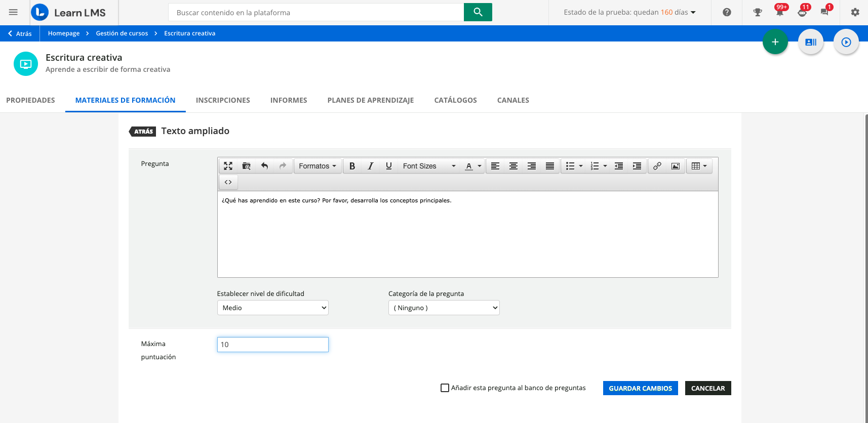Open the Inscripciones tab
The image size is (868, 423).
(x=223, y=100)
